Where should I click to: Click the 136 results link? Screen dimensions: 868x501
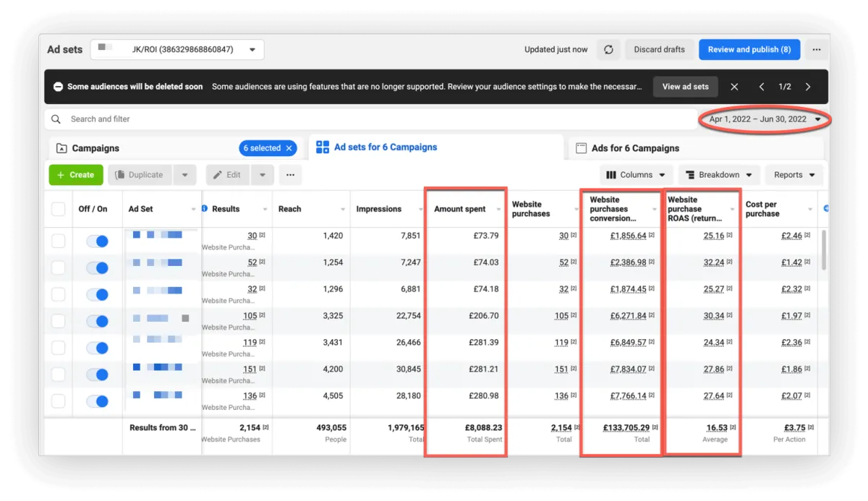(x=250, y=396)
